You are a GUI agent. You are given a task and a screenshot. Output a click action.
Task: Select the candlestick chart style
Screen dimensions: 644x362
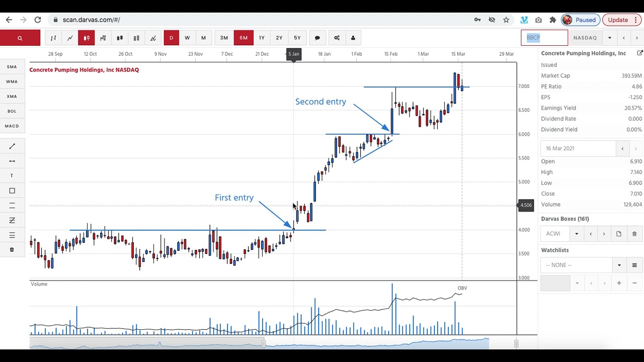click(x=86, y=38)
